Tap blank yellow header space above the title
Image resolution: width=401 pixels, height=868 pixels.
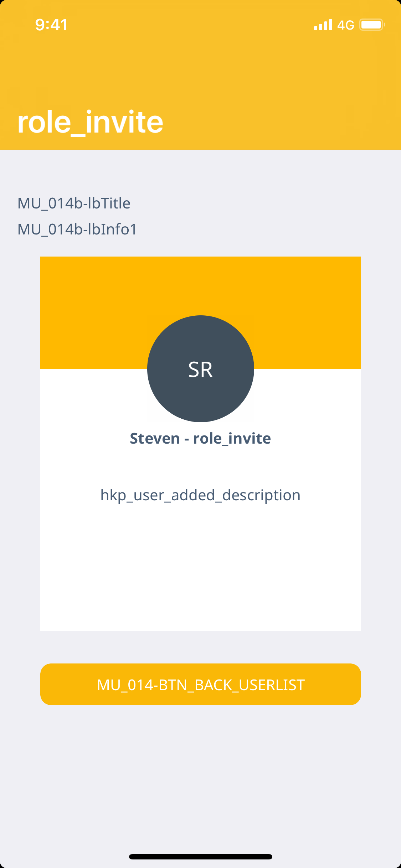pyautogui.click(x=200, y=68)
